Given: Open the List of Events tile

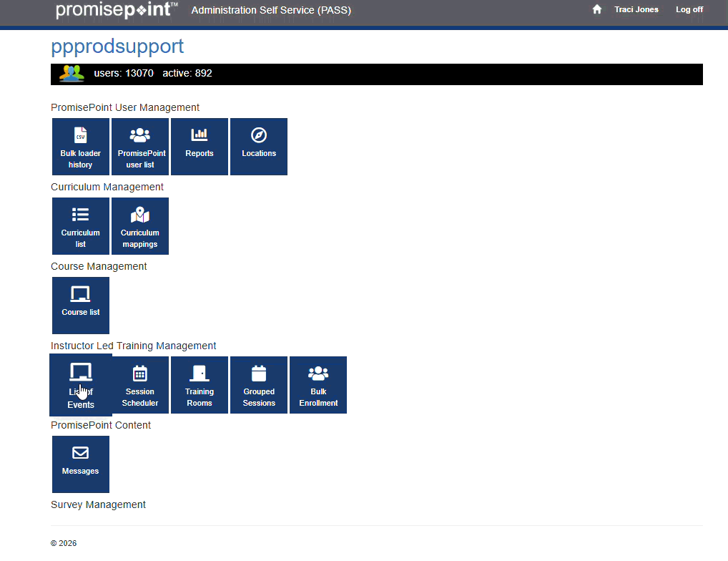Looking at the screenshot, I should (x=81, y=385).
